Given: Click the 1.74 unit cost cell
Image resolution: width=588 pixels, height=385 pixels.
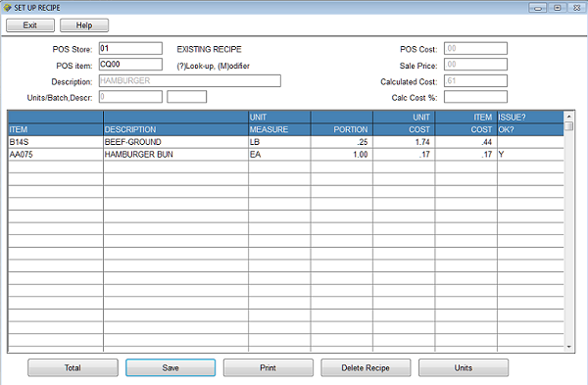Looking at the screenshot, I should pos(404,142).
